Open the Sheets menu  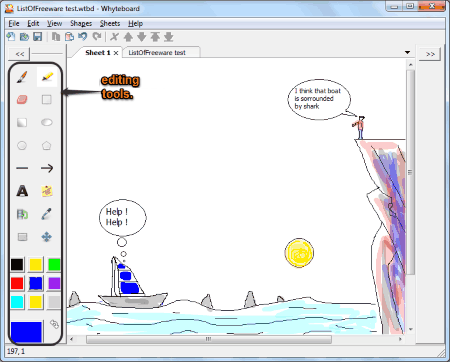[110, 24]
